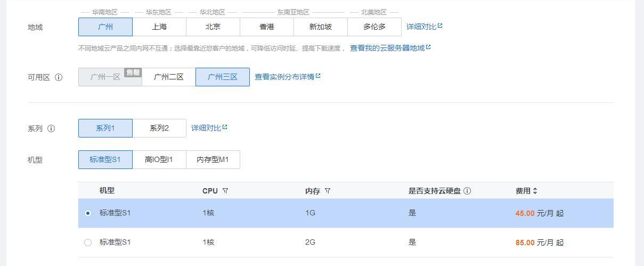644x266 pixels.
Task: Switch to 系列2 series
Action: [159, 128]
